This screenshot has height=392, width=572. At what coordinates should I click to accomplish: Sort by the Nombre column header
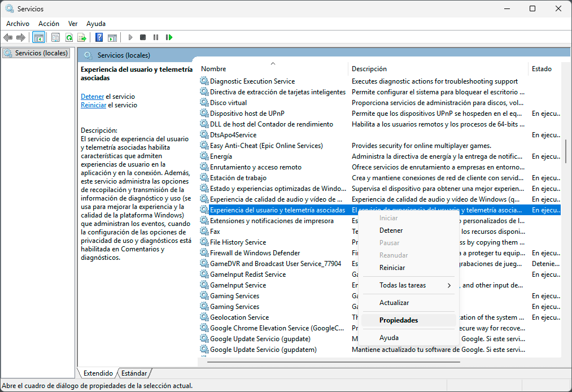pyautogui.click(x=213, y=69)
